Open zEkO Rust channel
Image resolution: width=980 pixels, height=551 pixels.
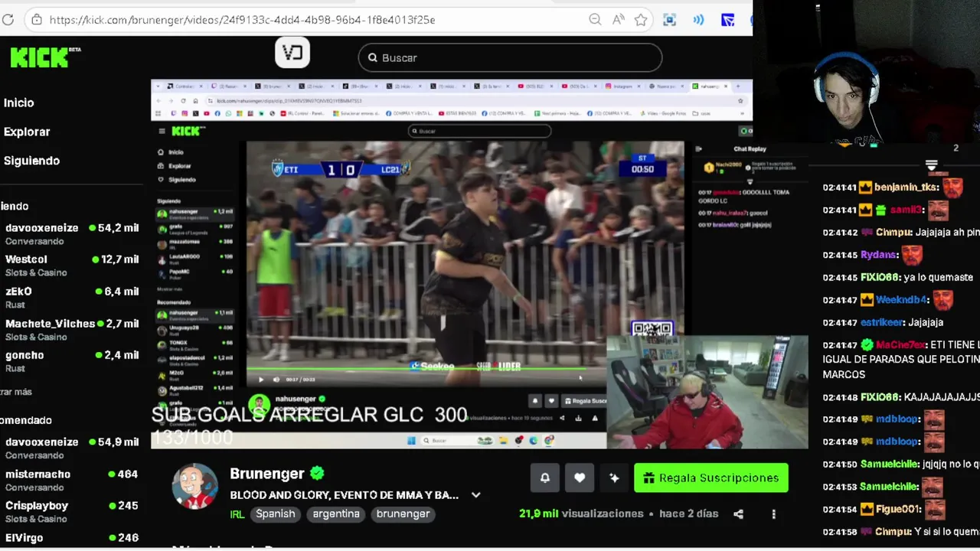(x=70, y=298)
